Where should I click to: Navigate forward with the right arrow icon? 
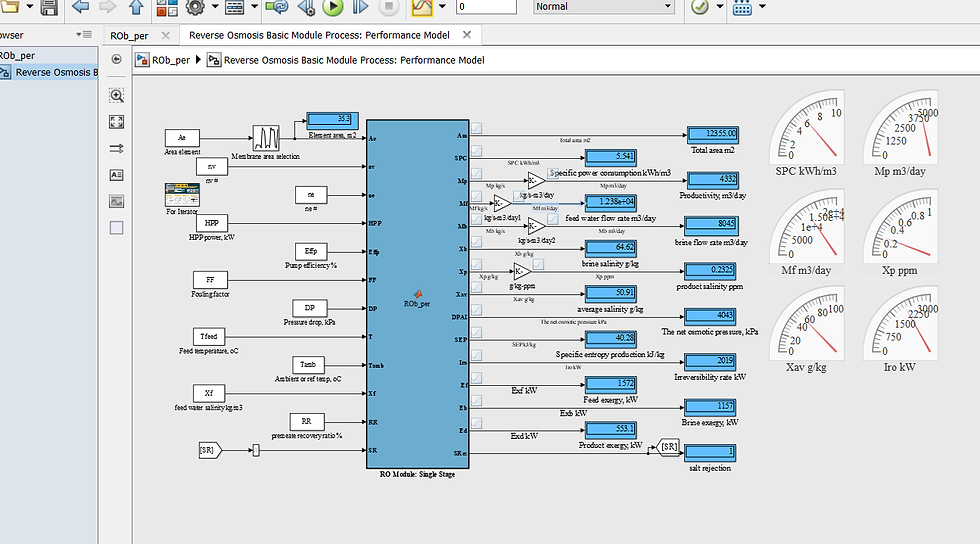point(108,7)
